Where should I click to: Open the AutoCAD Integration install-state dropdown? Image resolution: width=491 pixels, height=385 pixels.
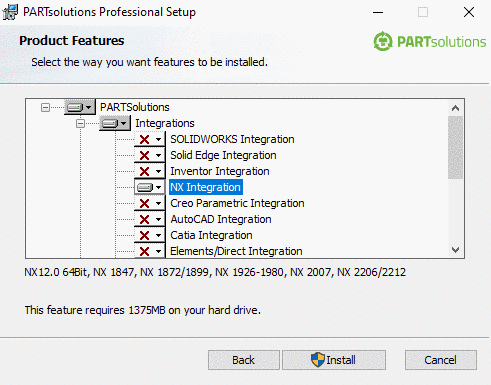[150, 219]
